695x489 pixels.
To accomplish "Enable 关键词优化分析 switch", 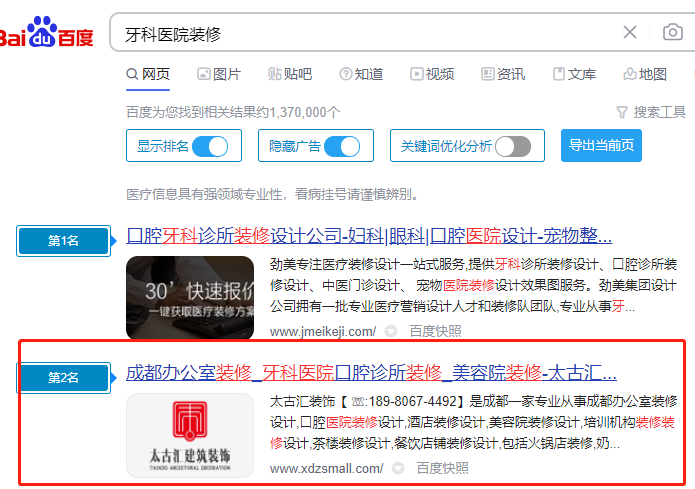I will (512, 146).
